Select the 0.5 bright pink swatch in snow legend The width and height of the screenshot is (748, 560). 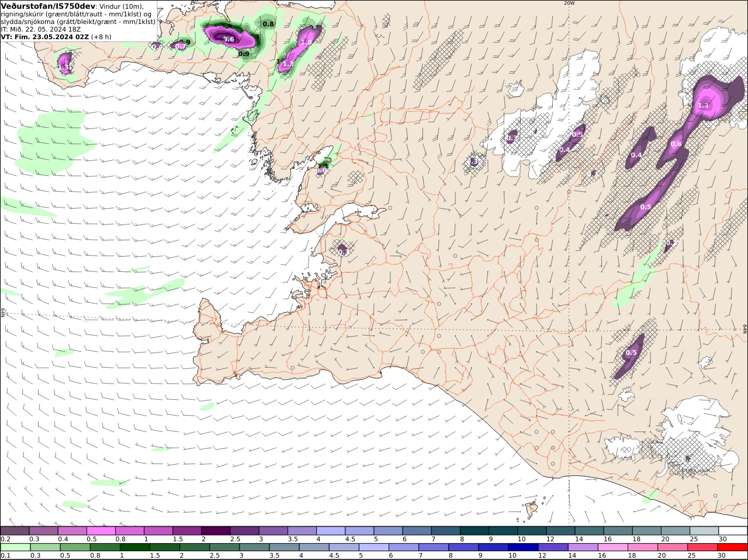coord(101,531)
